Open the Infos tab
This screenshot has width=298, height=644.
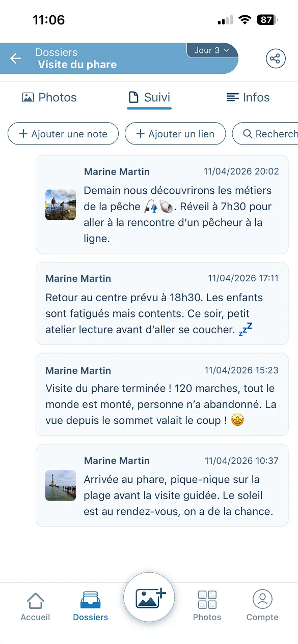248,97
